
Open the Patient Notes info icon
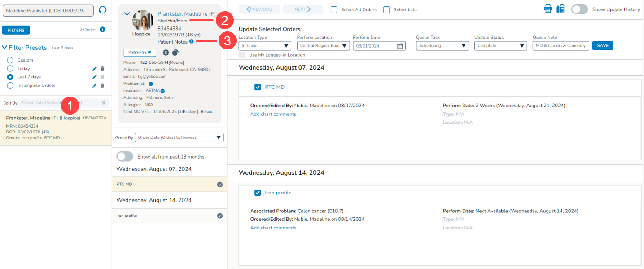click(x=192, y=41)
